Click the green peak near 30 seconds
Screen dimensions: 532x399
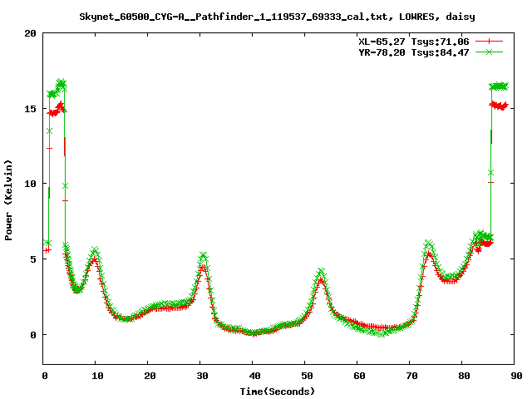pyautogui.click(x=203, y=255)
